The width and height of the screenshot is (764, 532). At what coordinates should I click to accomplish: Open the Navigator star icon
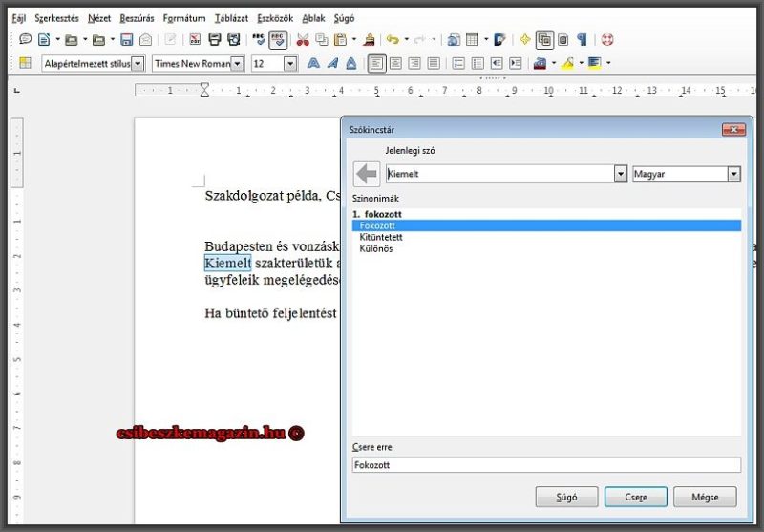[524, 39]
